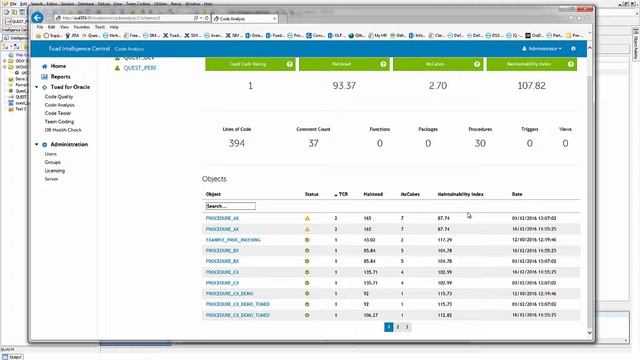Open Server under Administration
Image resolution: width=640 pixels, height=360 pixels.
click(51, 179)
